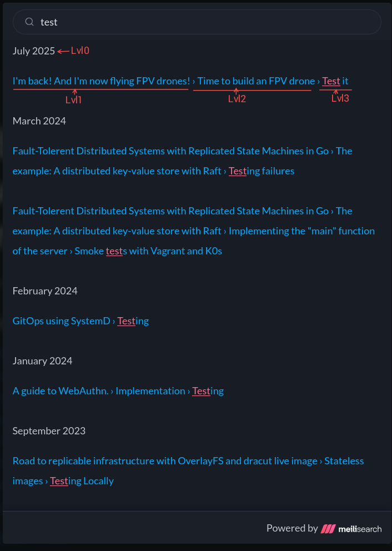This screenshot has width=392, height=551.
Task: Open "A guide to WebAuthn." article
Action: click(60, 391)
